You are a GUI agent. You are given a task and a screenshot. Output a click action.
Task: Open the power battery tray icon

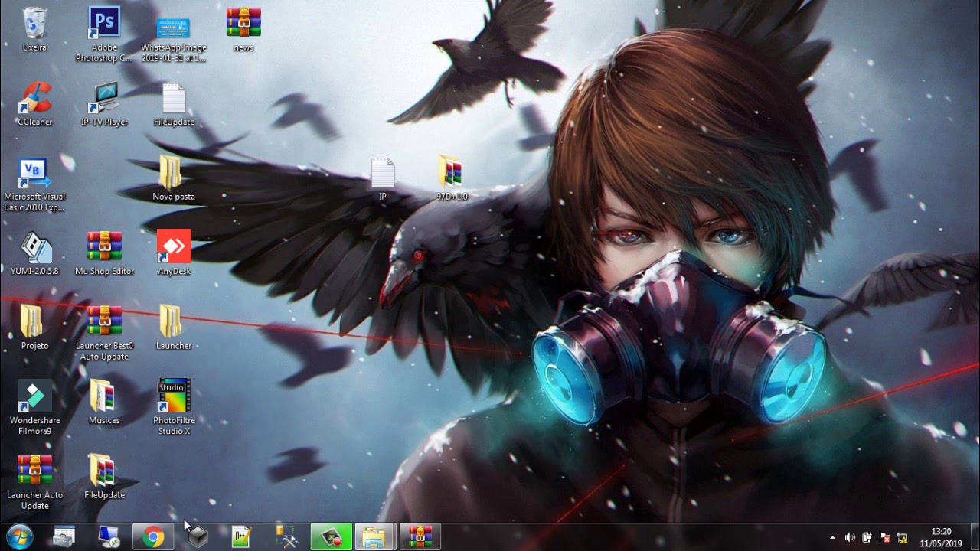tap(867, 537)
